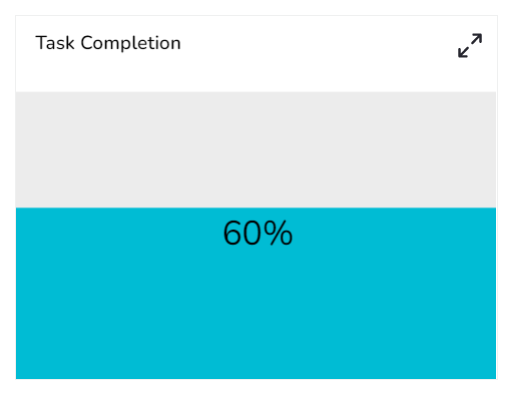
Task: Click the boundary between teal and gray fill
Action: coord(256,208)
